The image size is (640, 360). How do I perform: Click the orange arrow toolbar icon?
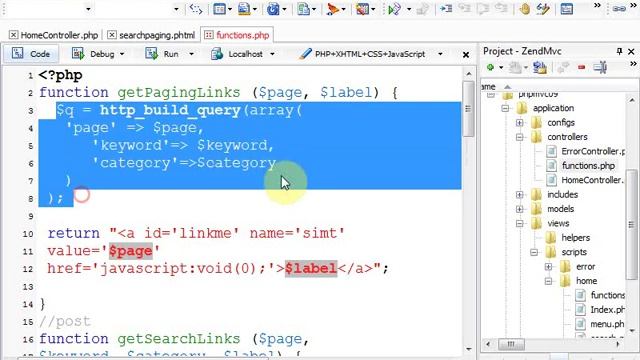pos(333,9)
